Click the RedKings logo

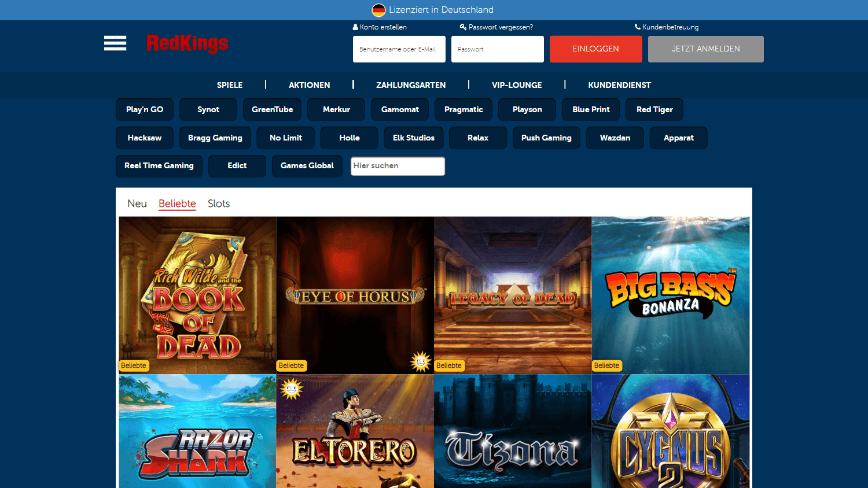(x=187, y=43)
